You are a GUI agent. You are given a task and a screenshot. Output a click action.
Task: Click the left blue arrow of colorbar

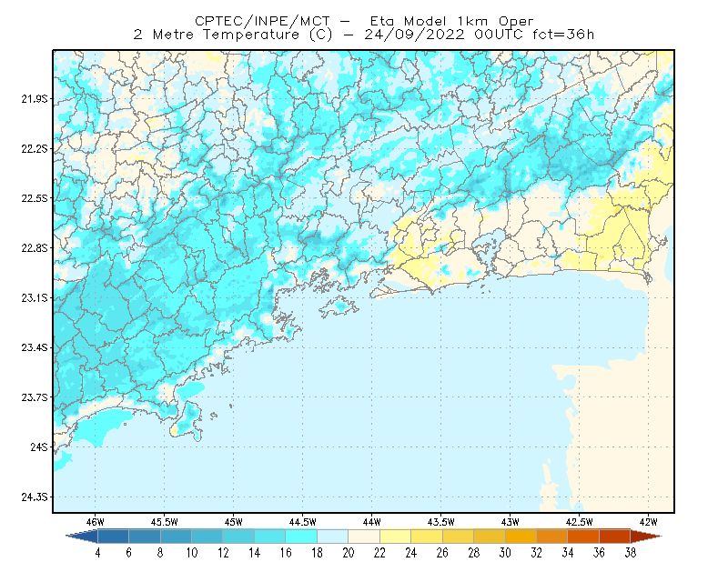(x=82, y=537)
